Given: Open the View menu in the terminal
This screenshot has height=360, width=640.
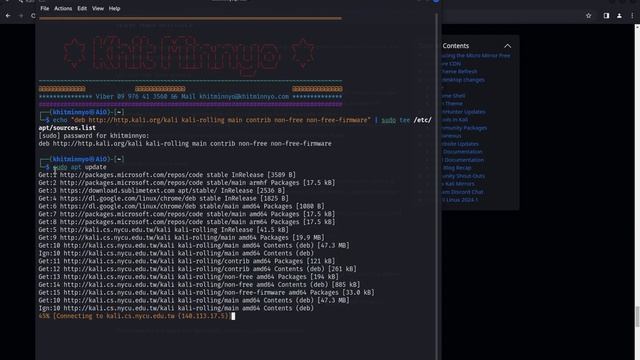Looking at the screenshot, I should (98, 8).
